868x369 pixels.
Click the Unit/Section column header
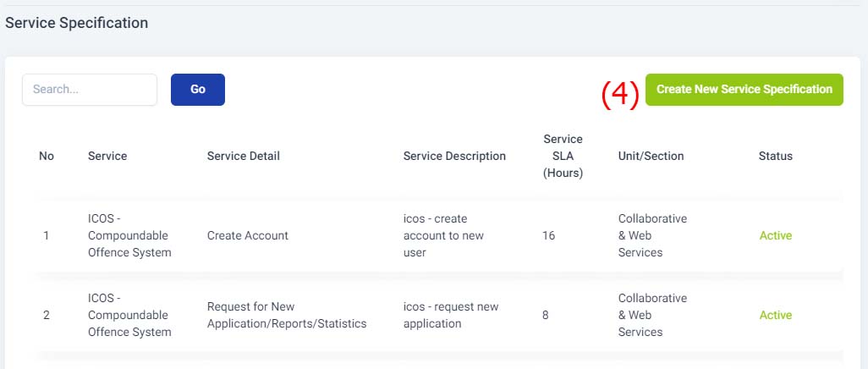pos(651,157)
